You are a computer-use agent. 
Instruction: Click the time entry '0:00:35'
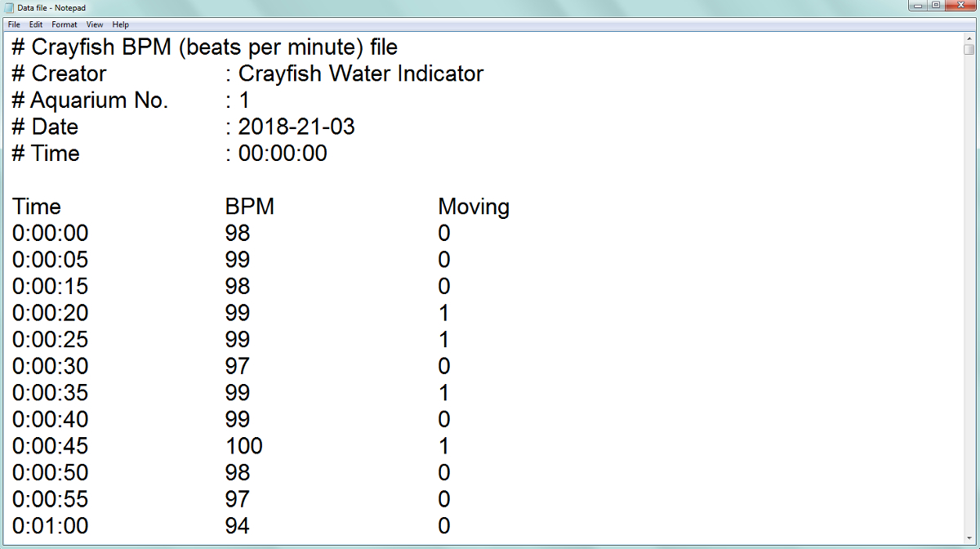coord(51,393)
